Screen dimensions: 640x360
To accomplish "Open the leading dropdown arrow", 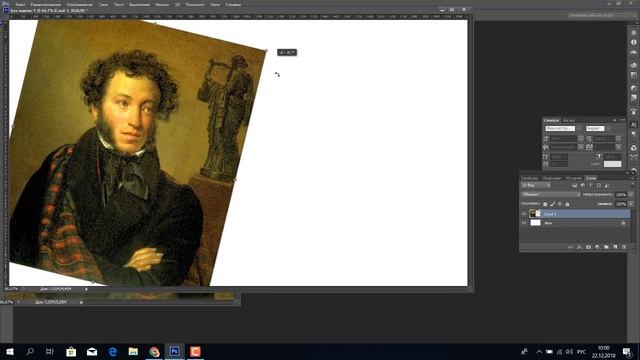I will point(618,139).
